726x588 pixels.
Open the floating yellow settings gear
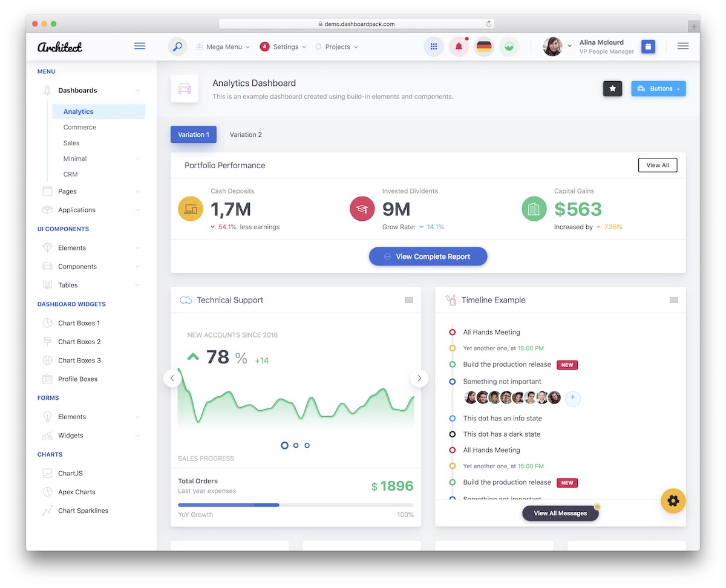pyautogui.click(x=673, y=501)
